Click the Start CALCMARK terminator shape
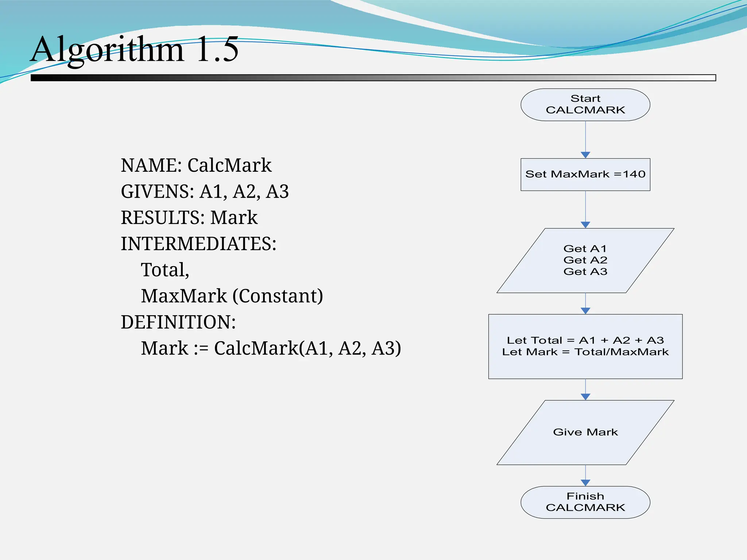The image size is (747, 560). click(585, 105)
